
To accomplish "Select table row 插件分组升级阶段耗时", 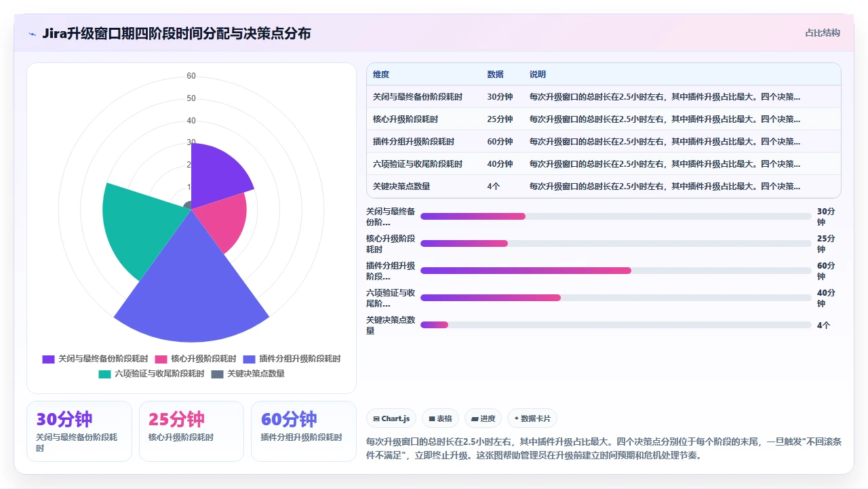I will [x=604, y=142].
